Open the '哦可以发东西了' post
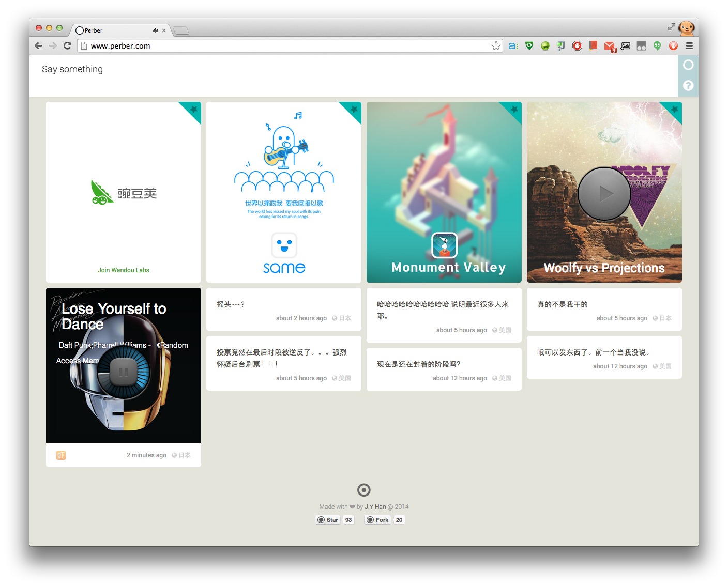Screen dimensions: 728x587 [x=604, y=357]
